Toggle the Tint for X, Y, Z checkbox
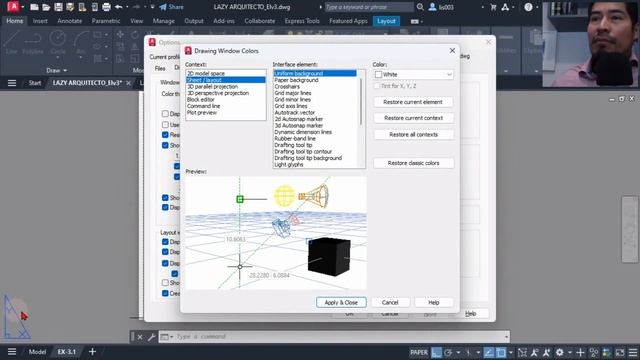640x360 pixels. (x=377, y=86)
